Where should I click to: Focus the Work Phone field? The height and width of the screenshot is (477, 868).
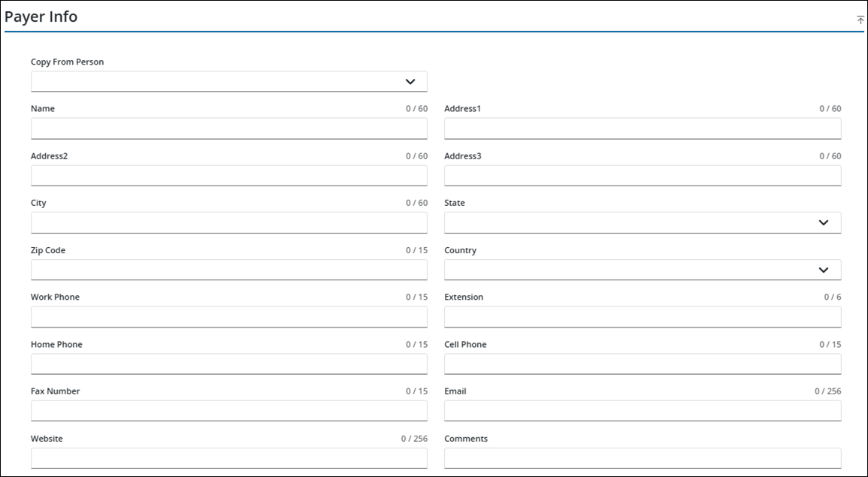pyautogui.click(x=228, y=317)
